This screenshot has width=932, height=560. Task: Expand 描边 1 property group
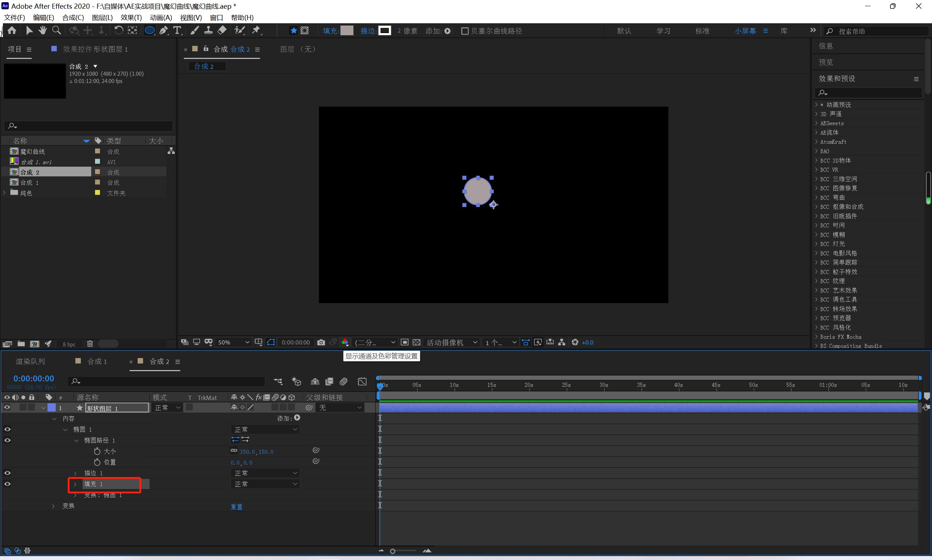(x=75, y=473)
